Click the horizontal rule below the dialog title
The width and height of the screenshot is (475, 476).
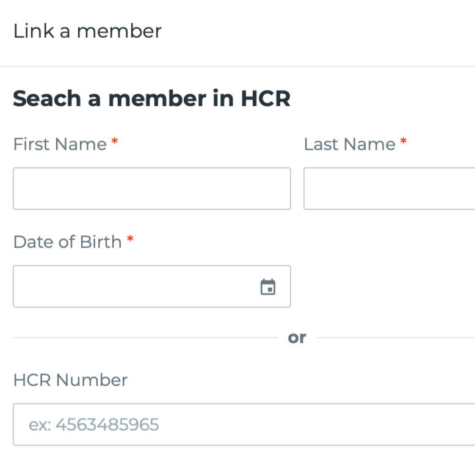tap(237, 66)
